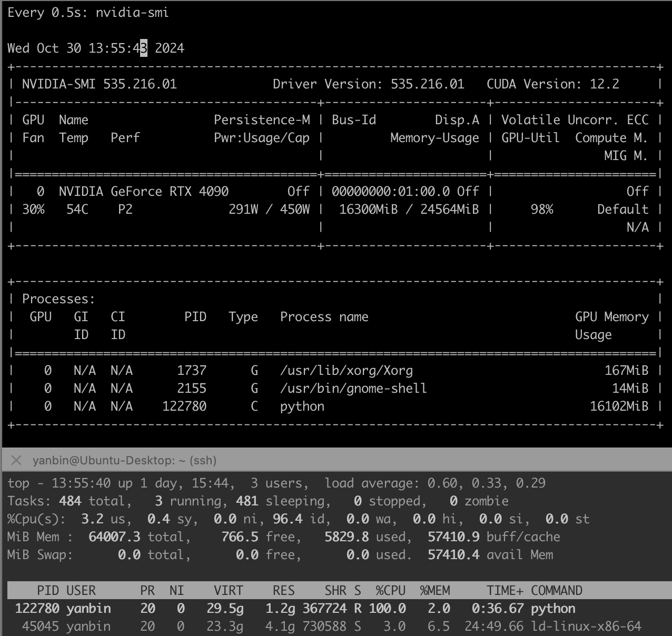Click the PID column header in top
The width and height of the screenshot is (672, 636).
coord(48,591)
